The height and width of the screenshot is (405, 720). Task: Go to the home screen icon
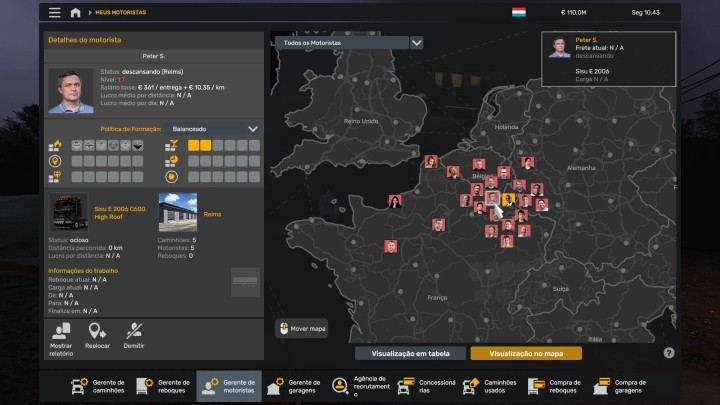click(75, 12)
